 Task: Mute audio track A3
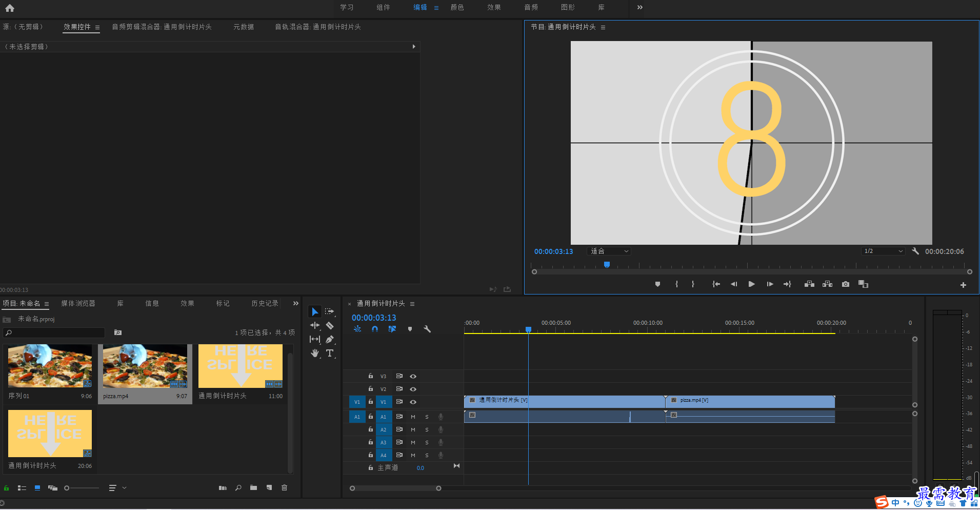tap(413, 442)
